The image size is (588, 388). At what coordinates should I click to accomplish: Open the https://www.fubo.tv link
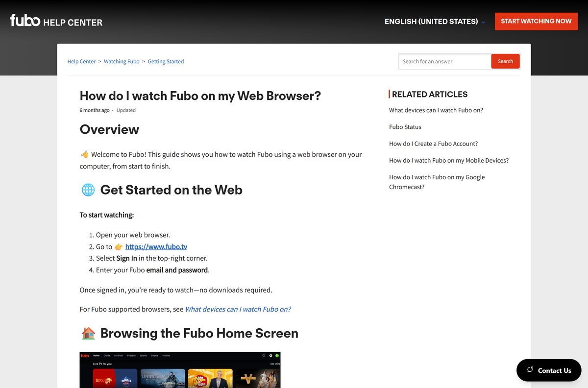(156, 246)
